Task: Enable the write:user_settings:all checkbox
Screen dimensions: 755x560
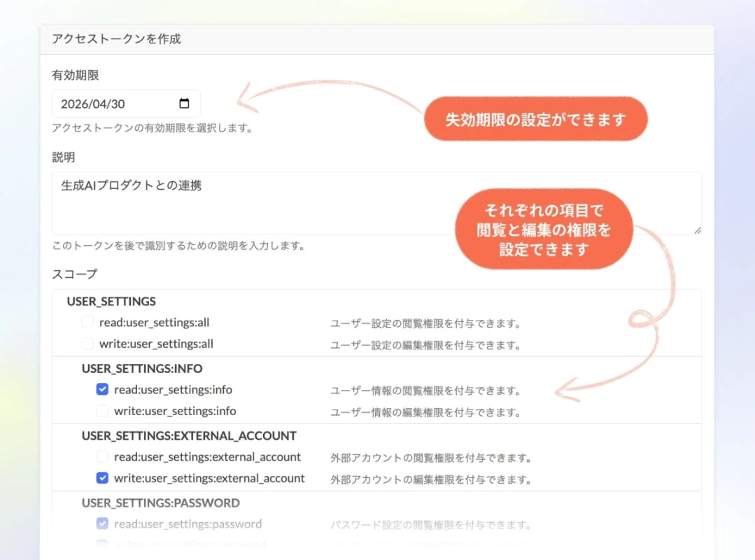Action: click(87, 344)
